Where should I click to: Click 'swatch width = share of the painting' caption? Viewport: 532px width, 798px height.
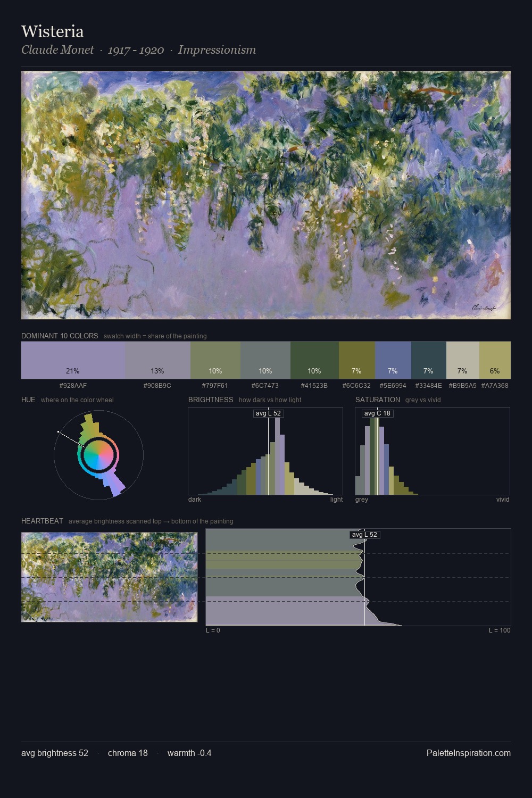click(x=155, y=336)
